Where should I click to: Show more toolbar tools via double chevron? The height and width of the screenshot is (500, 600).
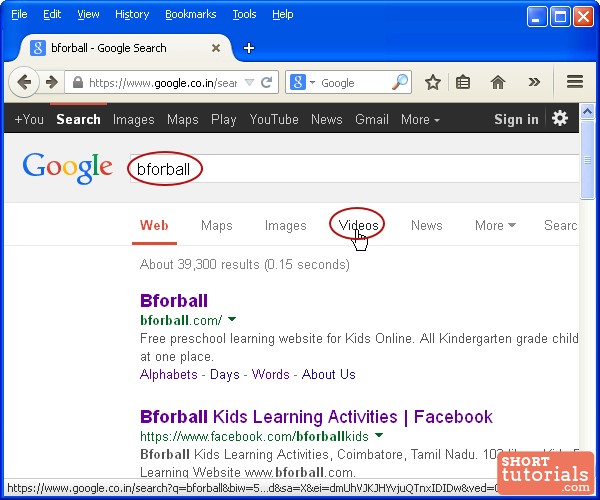534,82
